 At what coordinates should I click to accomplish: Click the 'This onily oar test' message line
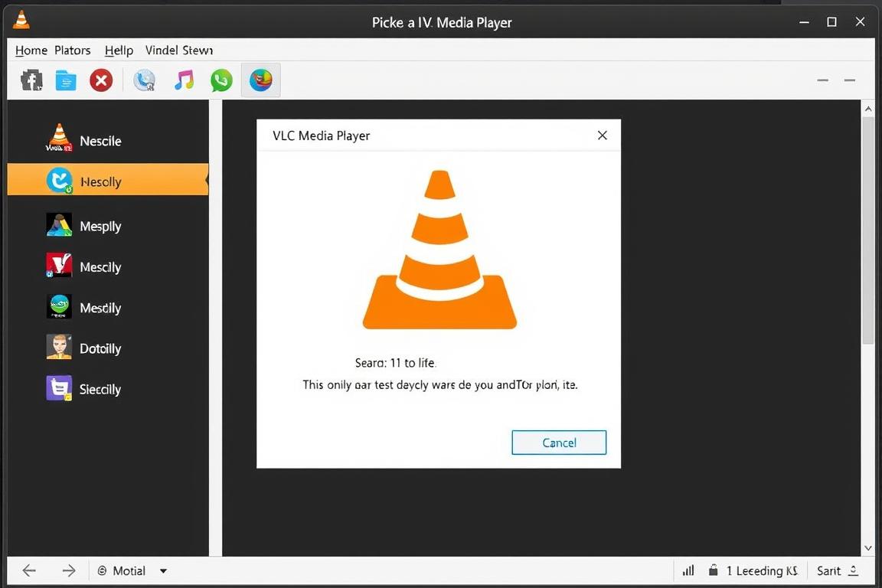tap(440, 385)
